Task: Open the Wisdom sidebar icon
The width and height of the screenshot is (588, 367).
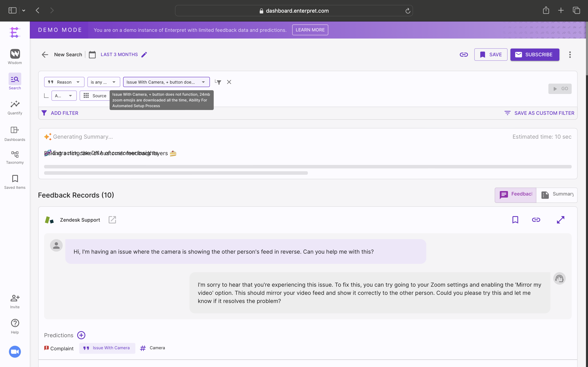Action: point(15,54)
